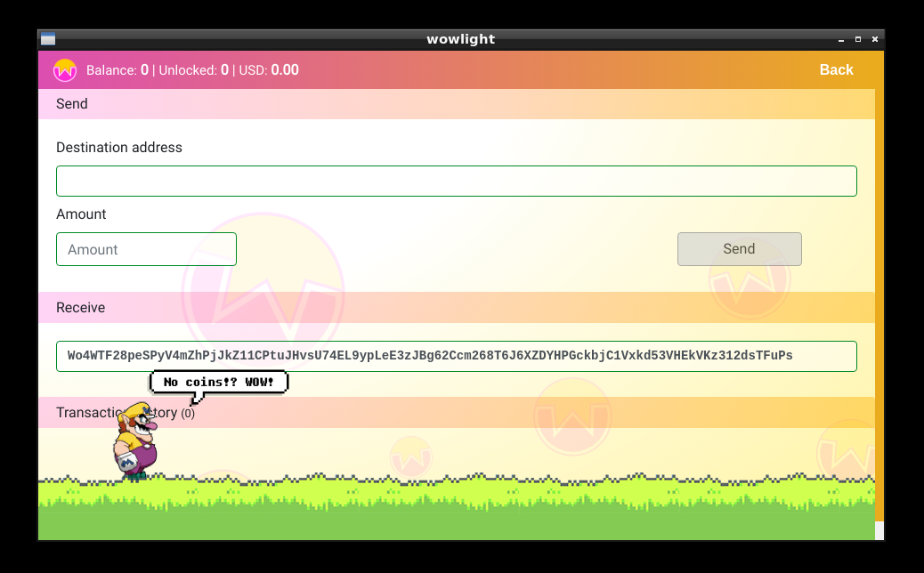924x573 pixels.
Task: Click the Send button
Action: (x=739, y=248)
